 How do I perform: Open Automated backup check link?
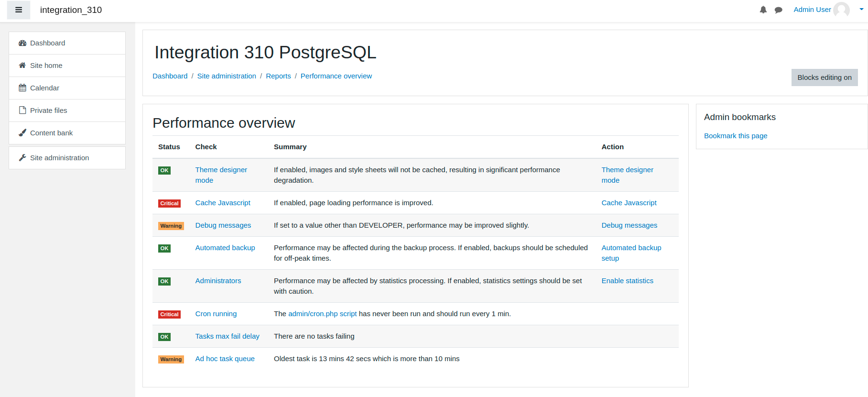pyautogui.click(x=225, y=248)
